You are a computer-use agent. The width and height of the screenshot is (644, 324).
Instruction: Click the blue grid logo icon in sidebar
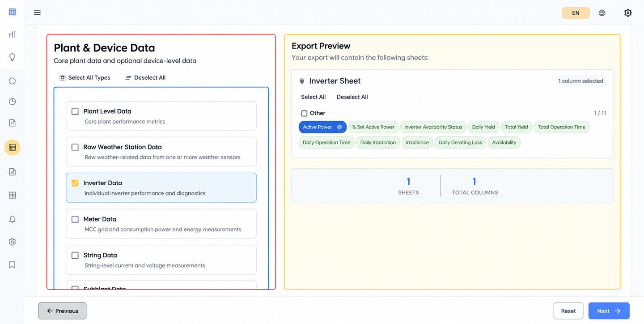pyautogui.click(x=12, y=12)
